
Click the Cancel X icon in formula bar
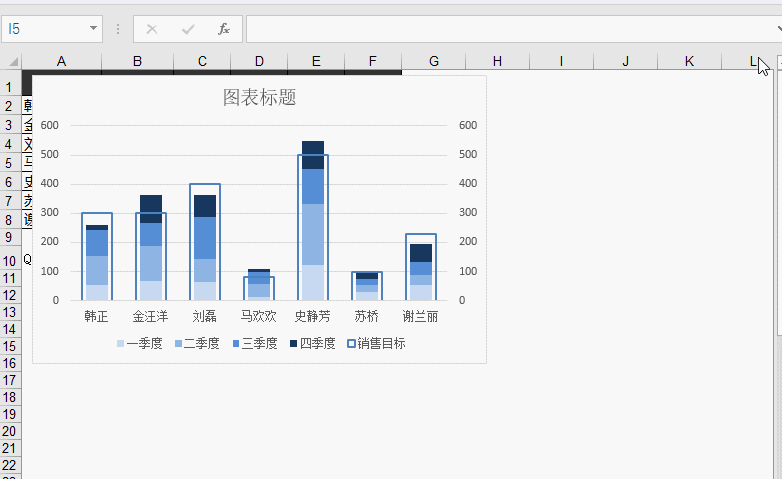click(152, 29)
